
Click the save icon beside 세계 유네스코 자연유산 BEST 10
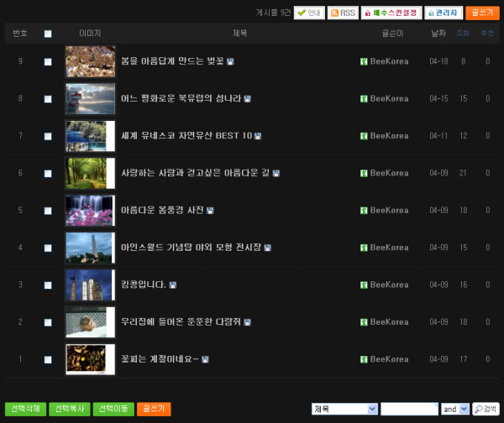pos(258,136)
